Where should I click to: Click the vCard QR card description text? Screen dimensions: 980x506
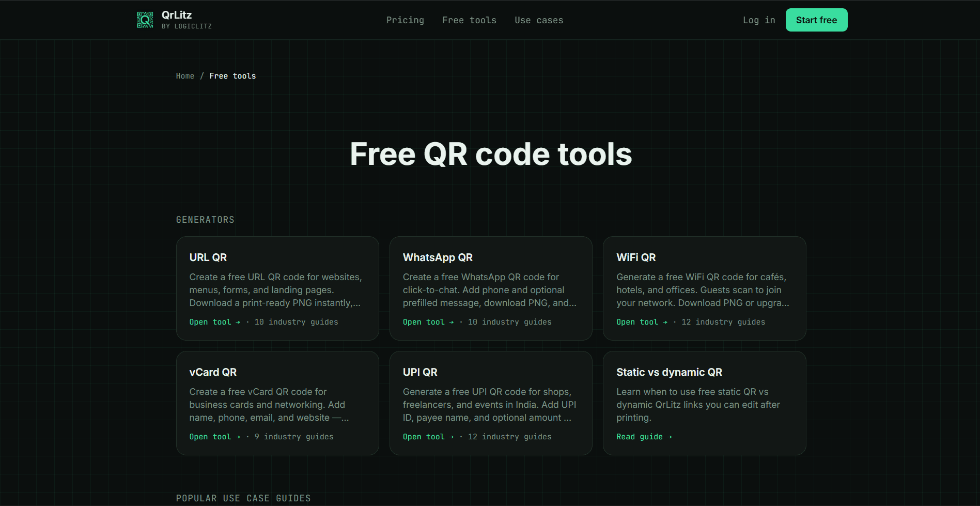coord(269,405)
